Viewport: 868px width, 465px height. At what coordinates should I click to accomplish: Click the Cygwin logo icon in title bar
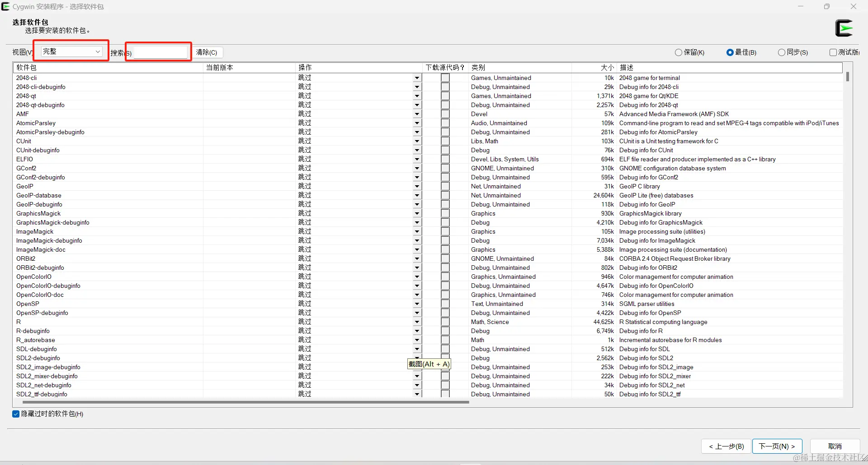click(5, 6)
